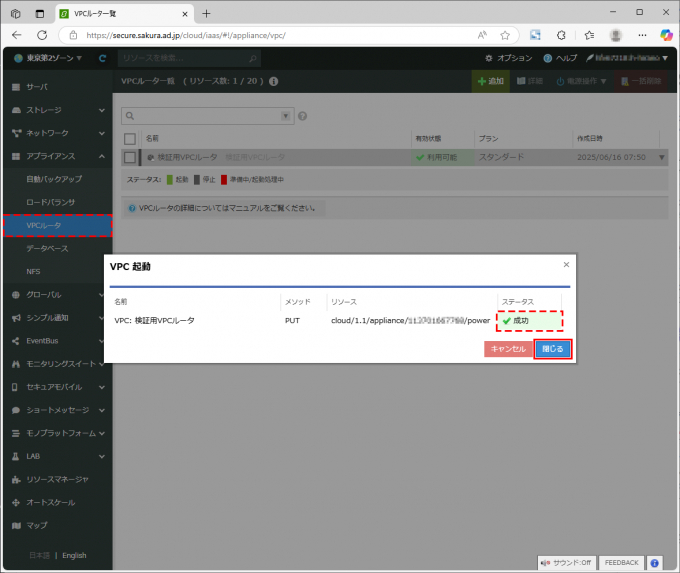This screenshot has height=573, width=680.
Task: Toggle the サウンド:Off button
Action: click(x=567, y=563)
